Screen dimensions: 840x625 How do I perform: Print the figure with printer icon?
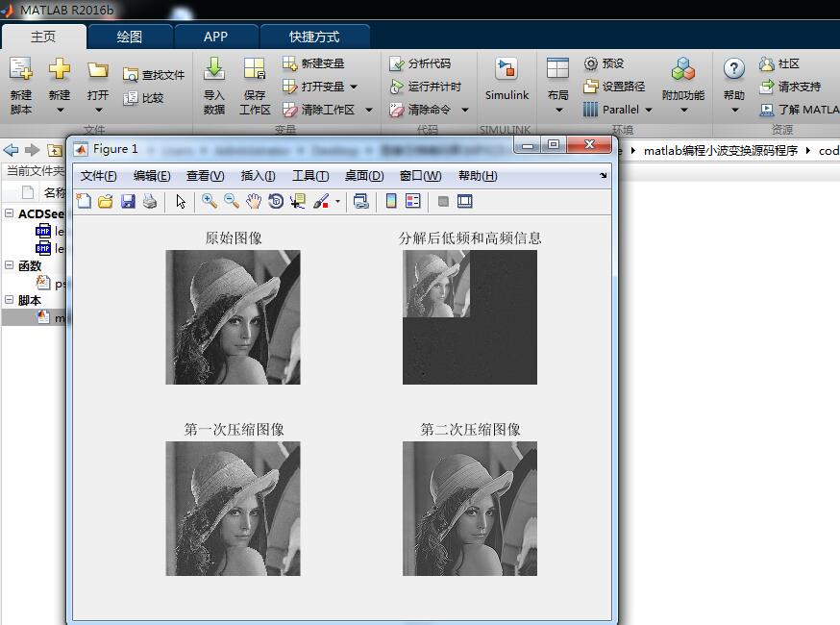pyautogui.click(x=150, y=202)
